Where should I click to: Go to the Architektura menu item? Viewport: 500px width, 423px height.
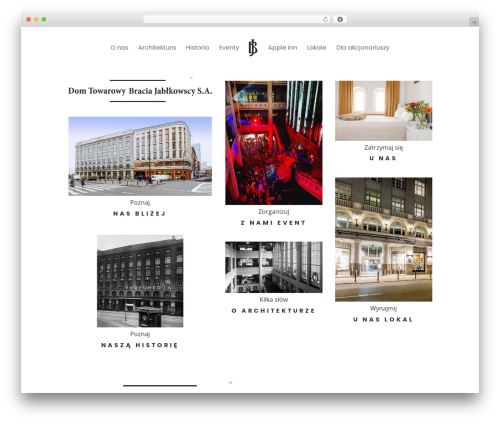157,48
